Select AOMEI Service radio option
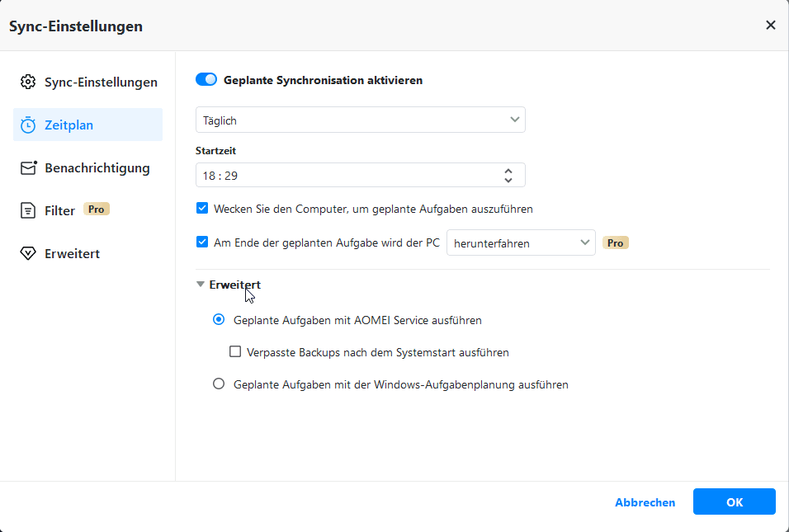789x532 pixels. (219, 319)
